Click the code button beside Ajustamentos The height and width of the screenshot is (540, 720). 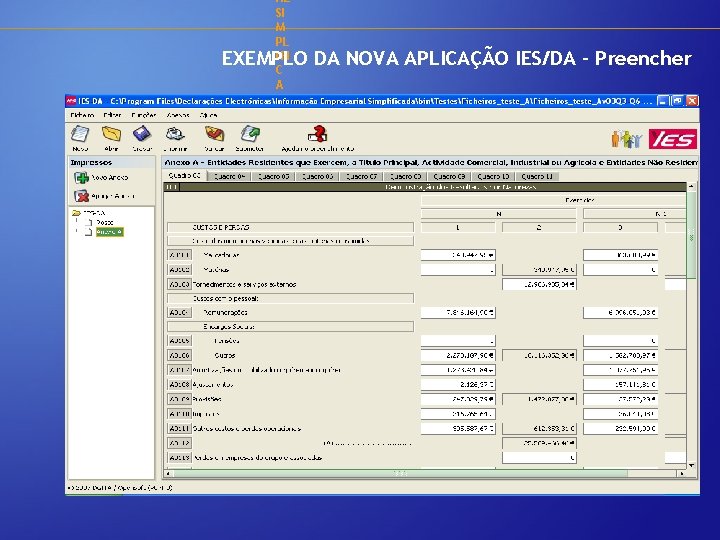click(x=179, y=384)
